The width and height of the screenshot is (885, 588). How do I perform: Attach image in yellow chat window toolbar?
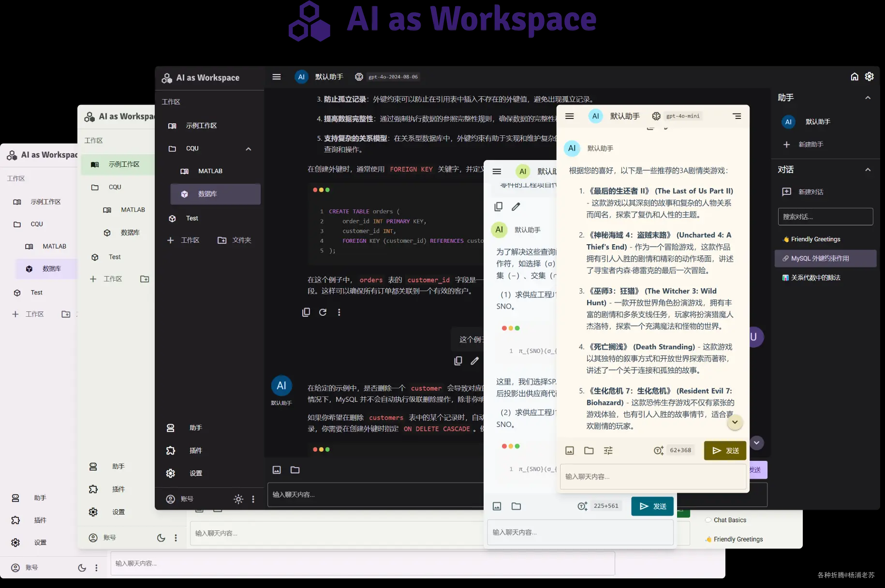(x=570, y=450)
